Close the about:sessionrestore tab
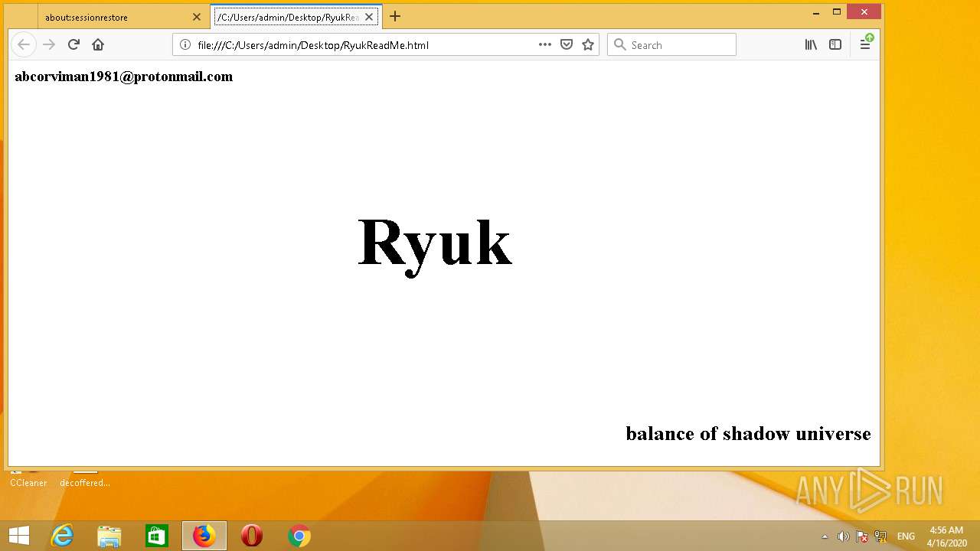Screen dimensions: 980x551 197,17
